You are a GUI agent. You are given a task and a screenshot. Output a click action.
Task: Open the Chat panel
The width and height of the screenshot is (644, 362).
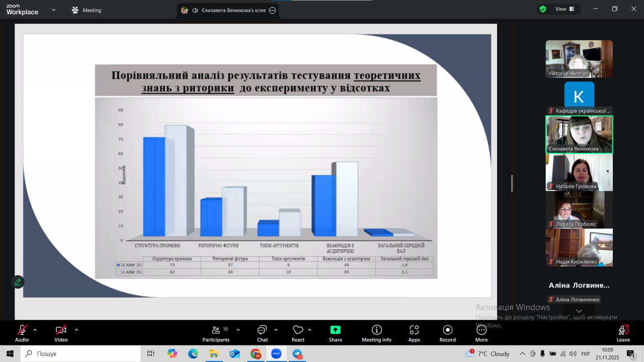point(262,333)
